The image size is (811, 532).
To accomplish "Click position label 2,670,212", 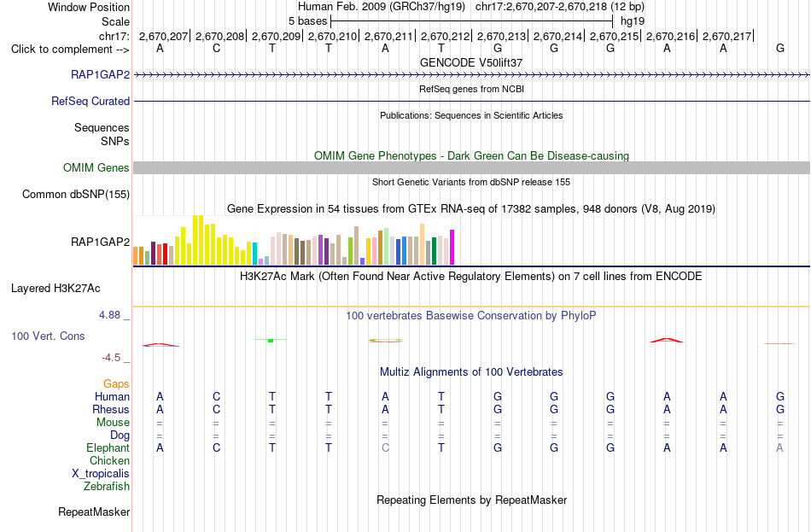I will tap(445, 36).
